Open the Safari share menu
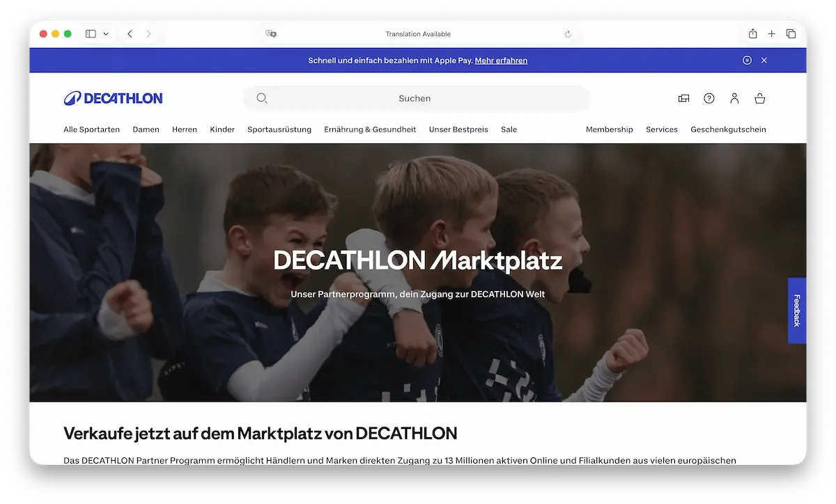This screenshot has height=504, width=836. tap(753, 33)
